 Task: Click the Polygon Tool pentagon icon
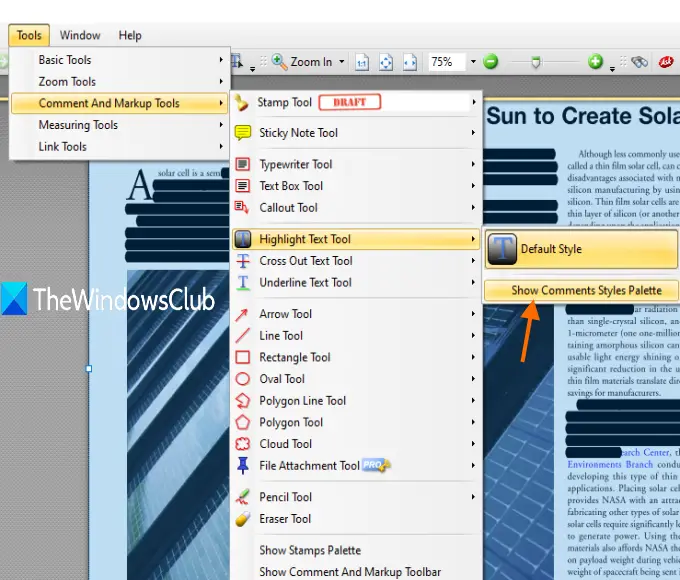pyautogui.click(x=242, y=422)
